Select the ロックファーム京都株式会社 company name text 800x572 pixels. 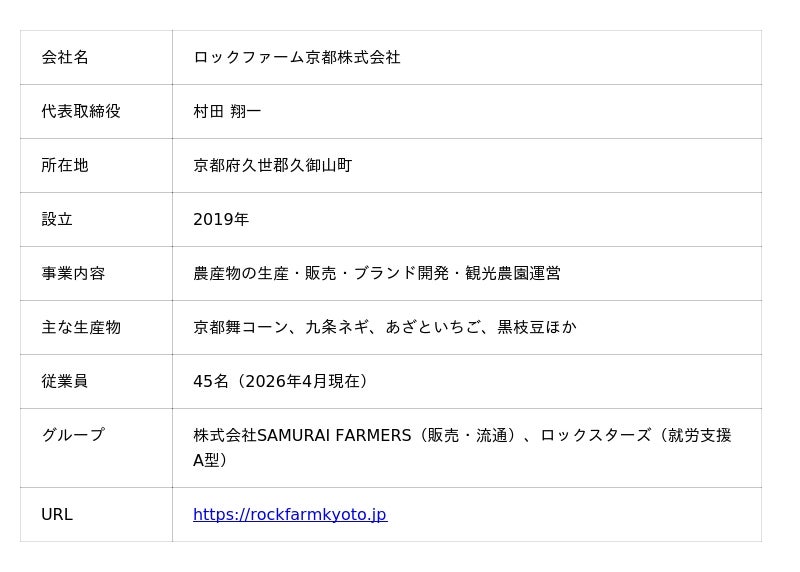[296, 58]
